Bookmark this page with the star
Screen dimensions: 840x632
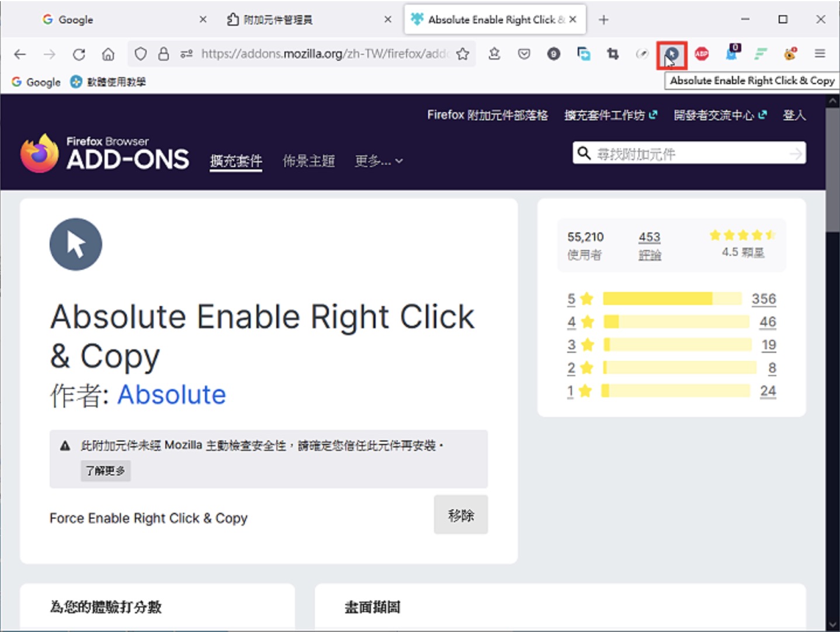(x=463, y=54)
